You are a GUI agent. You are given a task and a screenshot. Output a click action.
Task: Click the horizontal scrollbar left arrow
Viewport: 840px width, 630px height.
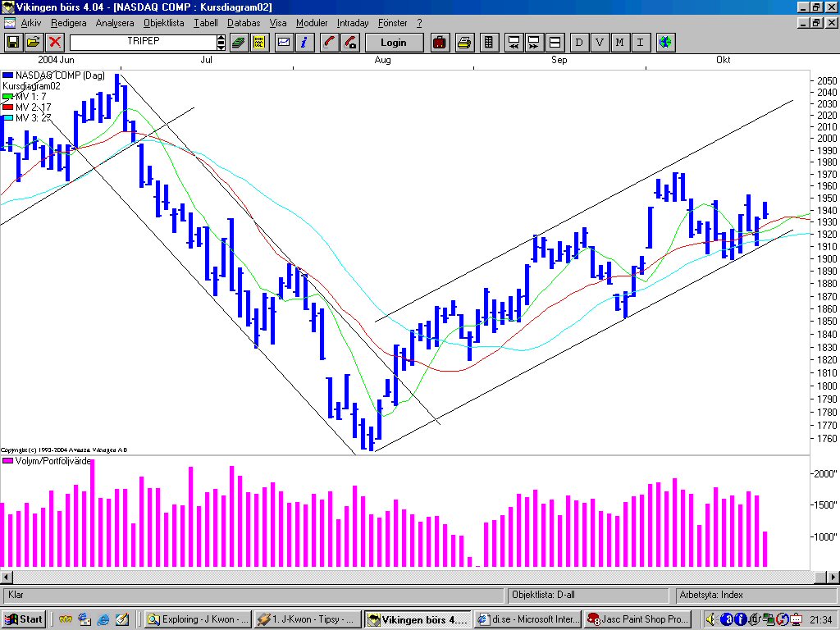[7, 577]
